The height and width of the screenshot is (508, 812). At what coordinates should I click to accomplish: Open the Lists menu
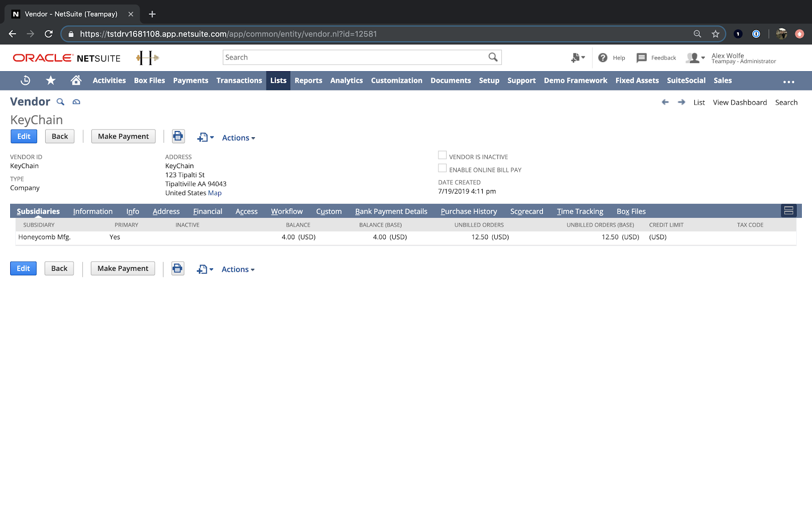pos(278,80)
